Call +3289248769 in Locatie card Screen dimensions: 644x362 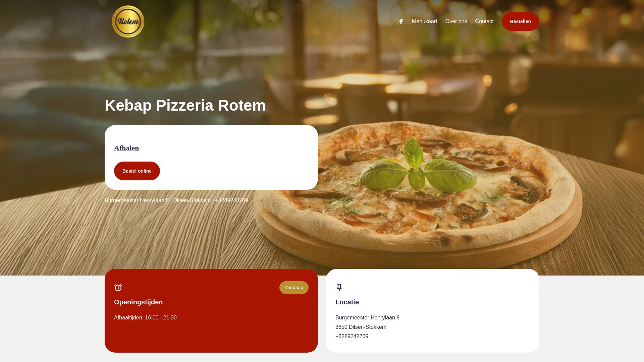(x=352, y=337)
